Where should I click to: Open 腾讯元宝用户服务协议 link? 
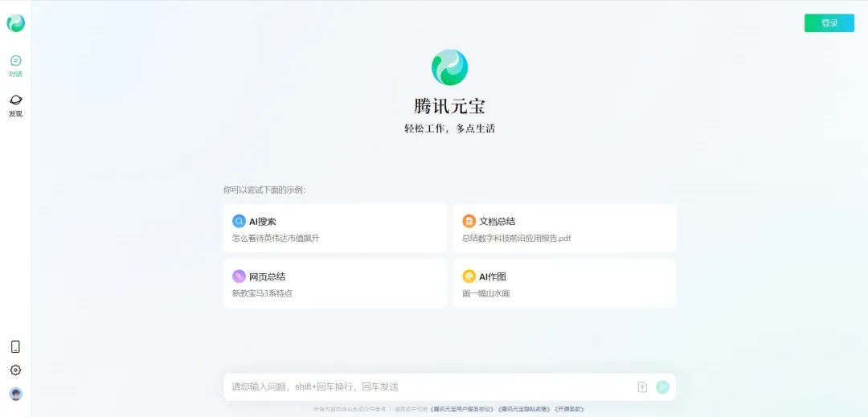461,409
